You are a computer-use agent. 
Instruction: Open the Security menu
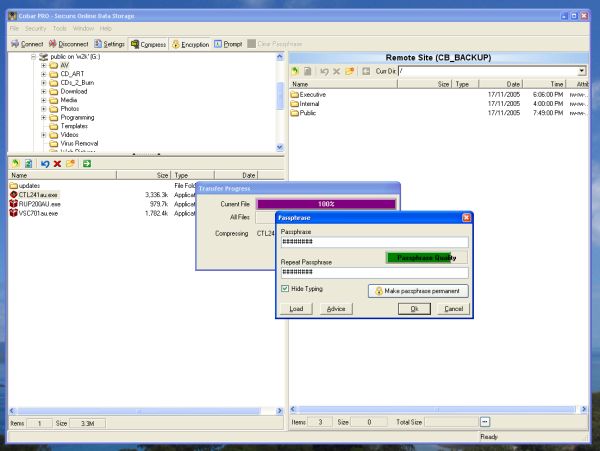point(35,28)
